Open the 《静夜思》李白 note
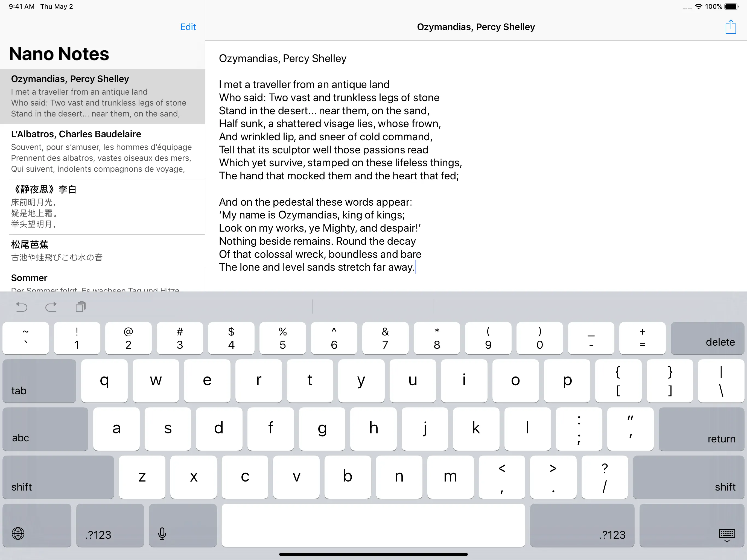 pos(102,206)
